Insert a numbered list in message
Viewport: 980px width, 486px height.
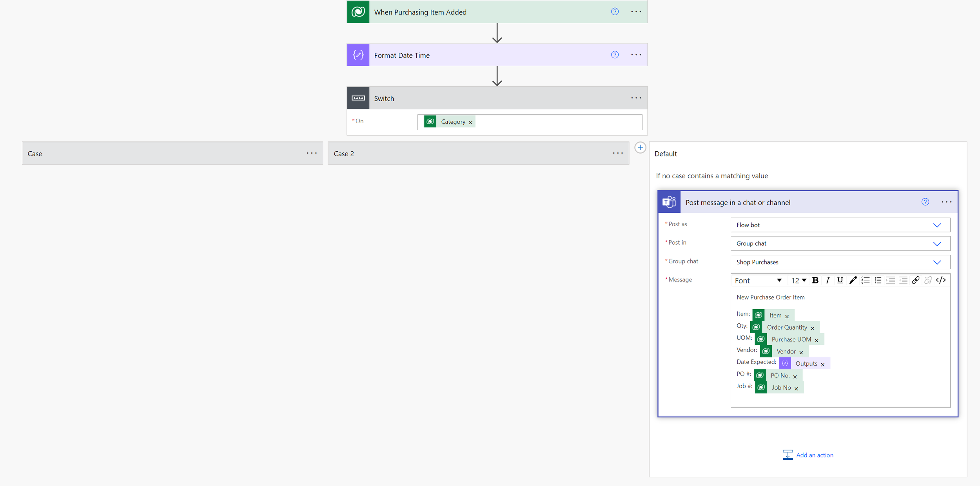point(878,280)
